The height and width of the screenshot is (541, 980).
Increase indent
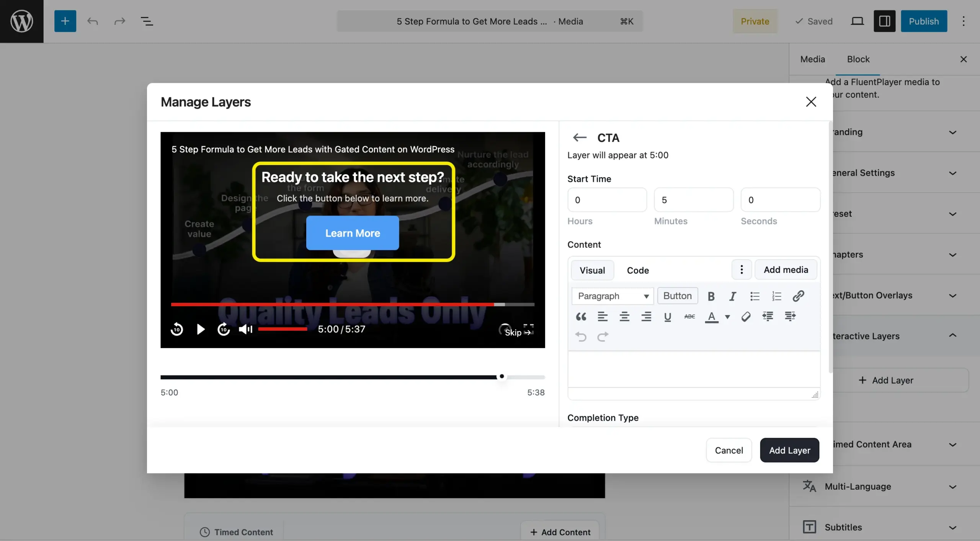[x=790, y=317]
